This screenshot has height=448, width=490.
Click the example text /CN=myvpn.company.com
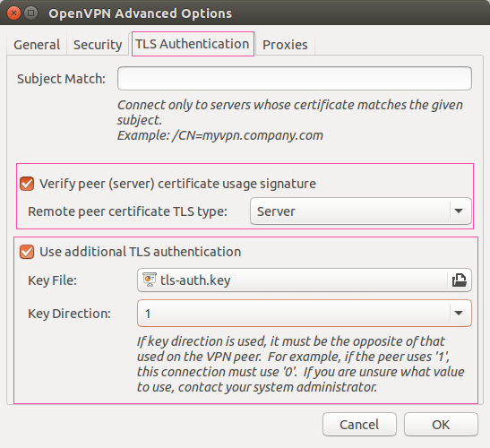(247, 135)
